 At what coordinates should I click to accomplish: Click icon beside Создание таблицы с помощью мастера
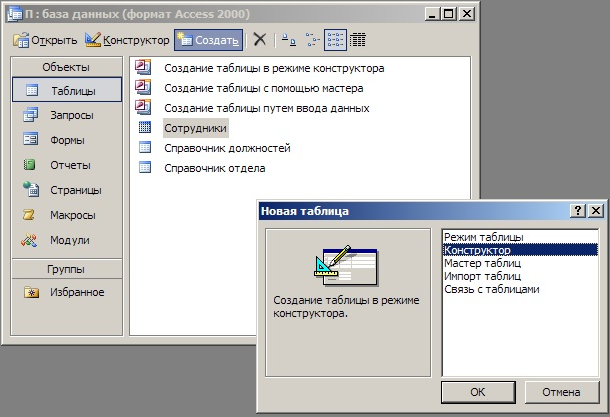(x=143, y=87)
